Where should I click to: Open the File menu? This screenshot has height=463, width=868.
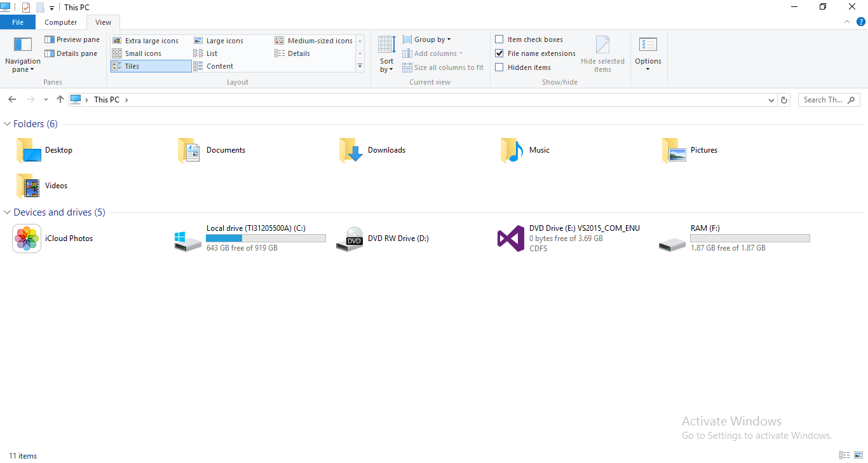coord(18,22)
